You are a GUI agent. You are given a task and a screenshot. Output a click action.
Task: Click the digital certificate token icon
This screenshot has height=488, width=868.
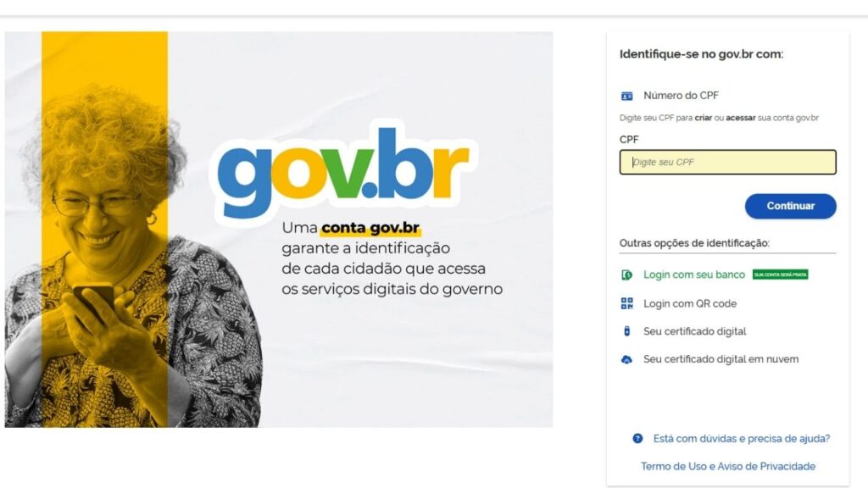626,331
